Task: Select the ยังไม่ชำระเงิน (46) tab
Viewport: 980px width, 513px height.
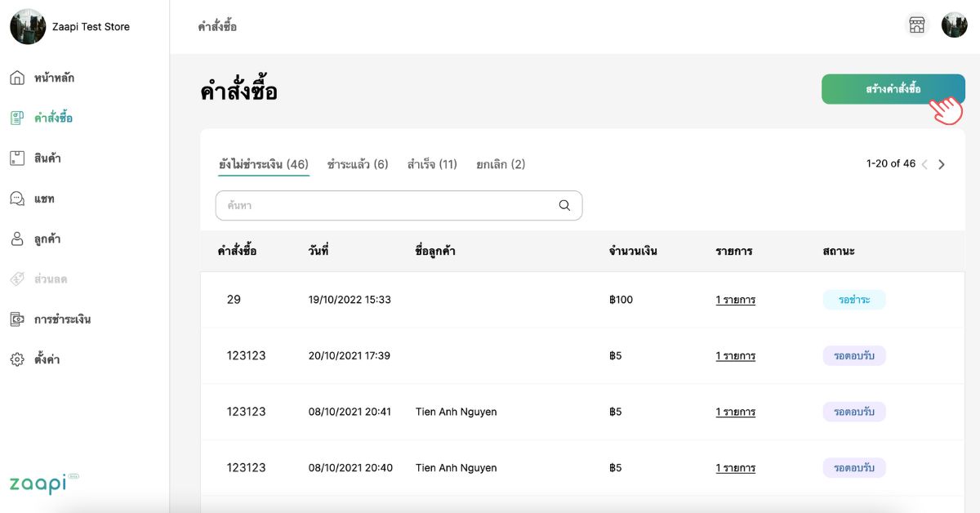Action: pos(263,164)
